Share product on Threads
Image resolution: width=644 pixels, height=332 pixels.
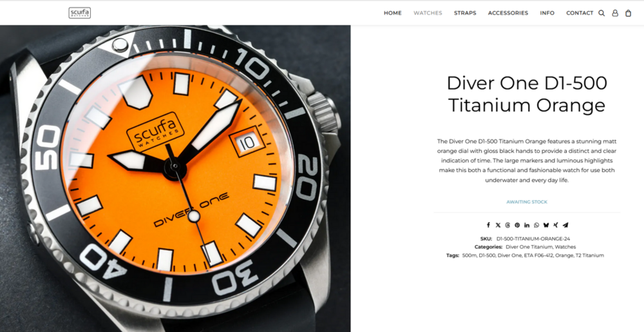(507, 225)
